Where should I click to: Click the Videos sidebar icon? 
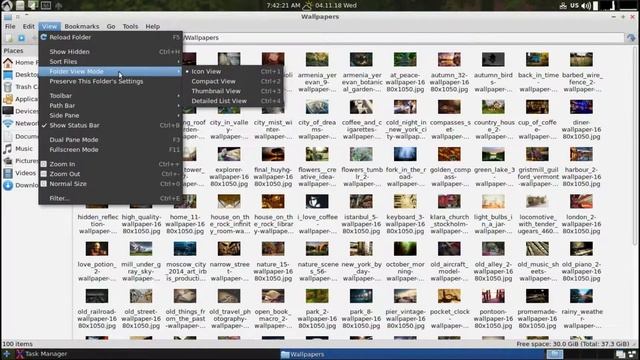click(x=8, y=173)
